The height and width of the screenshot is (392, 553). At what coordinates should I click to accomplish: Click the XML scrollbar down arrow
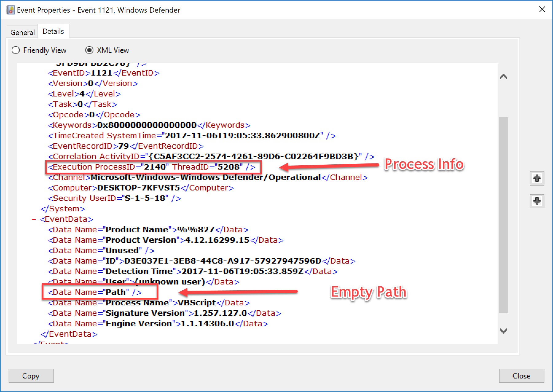504,331
